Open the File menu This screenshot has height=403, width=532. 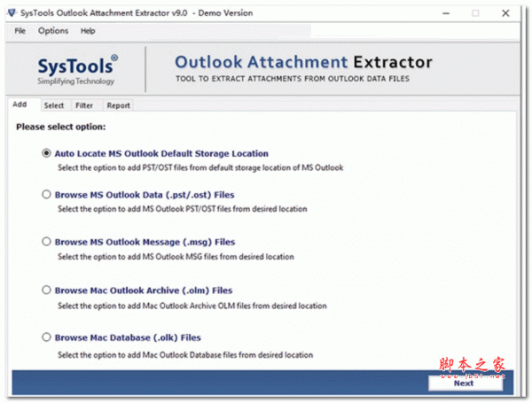click(x=20, y=31)
